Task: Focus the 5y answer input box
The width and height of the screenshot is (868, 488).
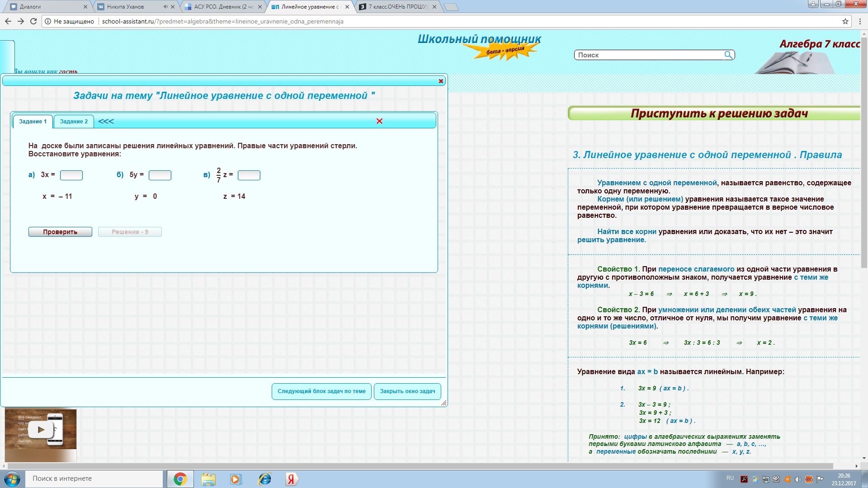Action: (x=160, y=175)
